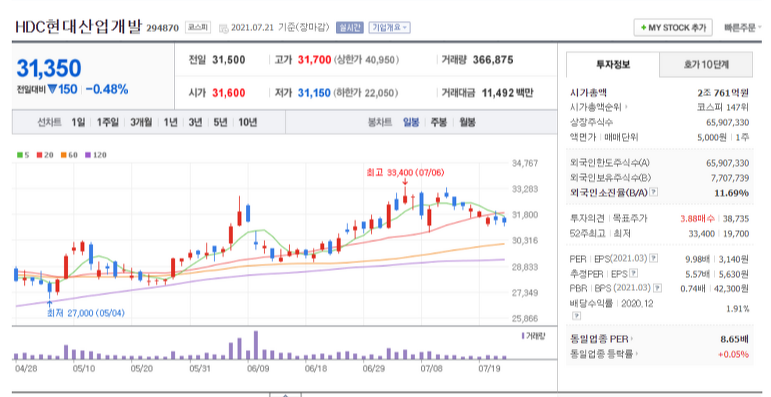771x397 pixels.
Task: Click the 동일업종 등락률 value +0.05%
Action: click(733, 354)
